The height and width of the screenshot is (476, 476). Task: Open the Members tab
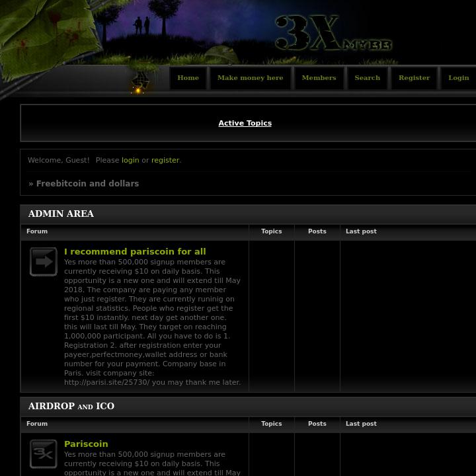click(x=319, y=78)
